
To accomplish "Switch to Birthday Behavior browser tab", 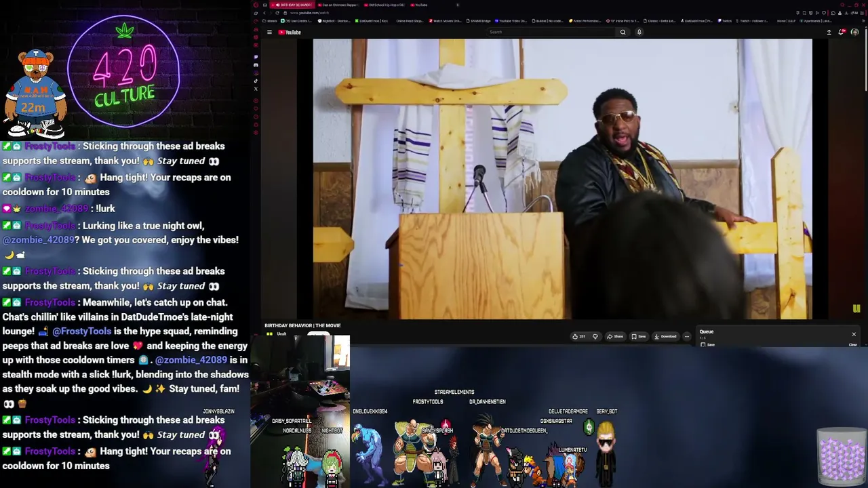I will pos(292,5).
